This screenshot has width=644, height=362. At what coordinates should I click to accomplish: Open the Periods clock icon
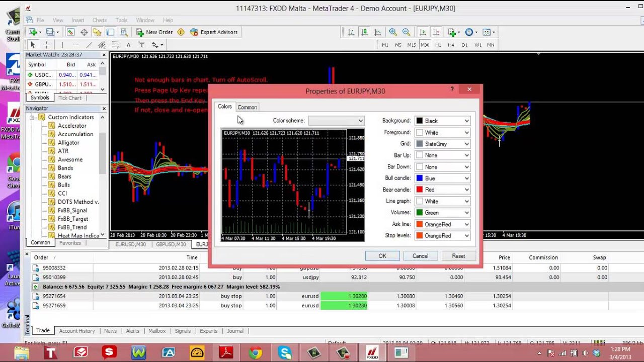click(471, 32)
